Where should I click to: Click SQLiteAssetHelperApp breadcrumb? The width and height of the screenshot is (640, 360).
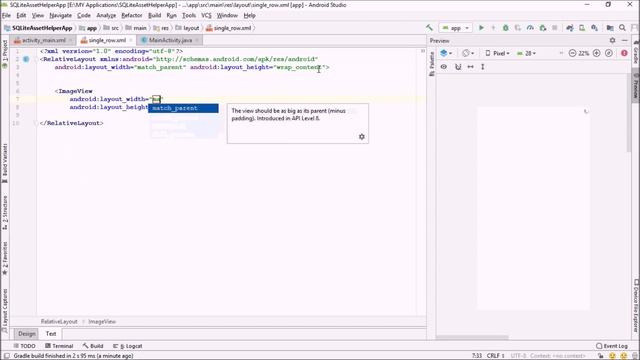point(38,28)
